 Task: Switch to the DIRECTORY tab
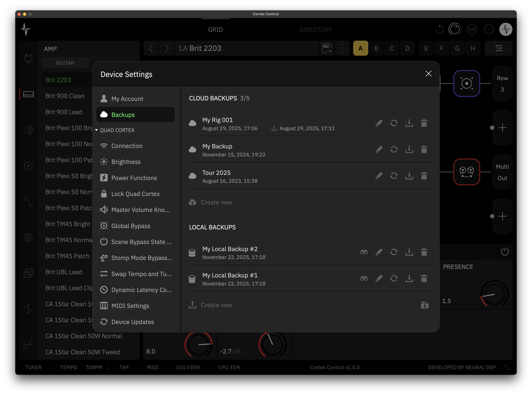pyautogui.click(x=316, y=30)
